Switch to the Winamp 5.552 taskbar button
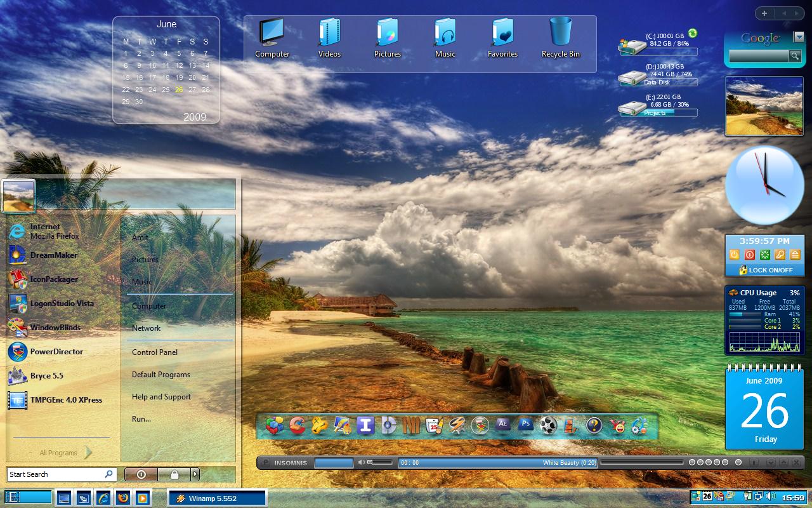 click(x=217, y=498)
